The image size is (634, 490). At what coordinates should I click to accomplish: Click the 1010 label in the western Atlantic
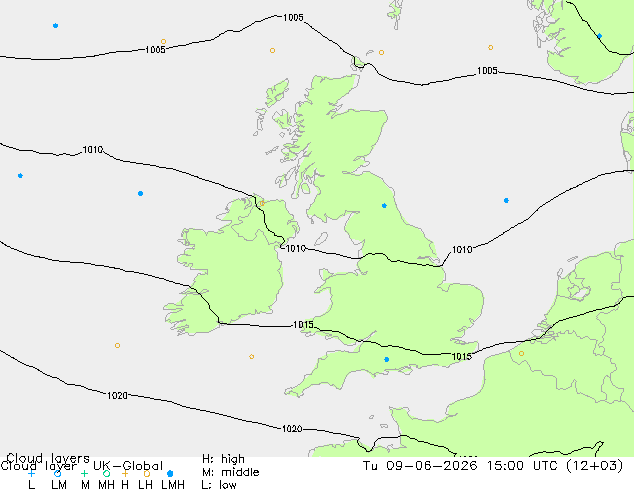tap(93, 150)
